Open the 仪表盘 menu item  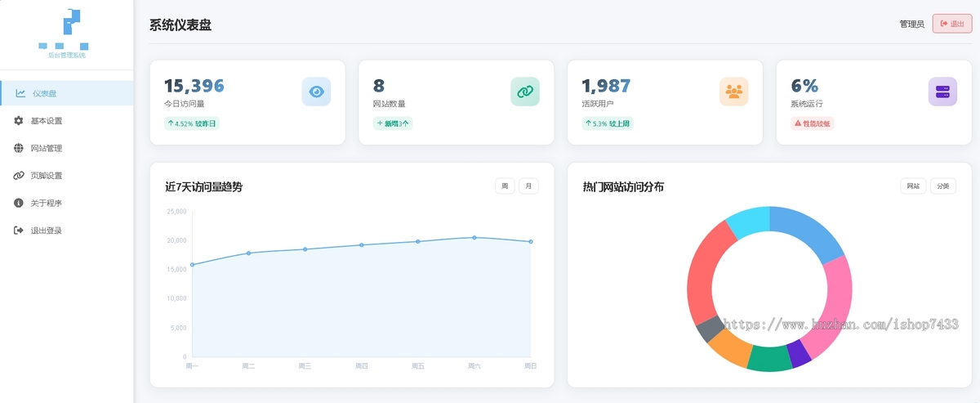[x=67, y=93]
